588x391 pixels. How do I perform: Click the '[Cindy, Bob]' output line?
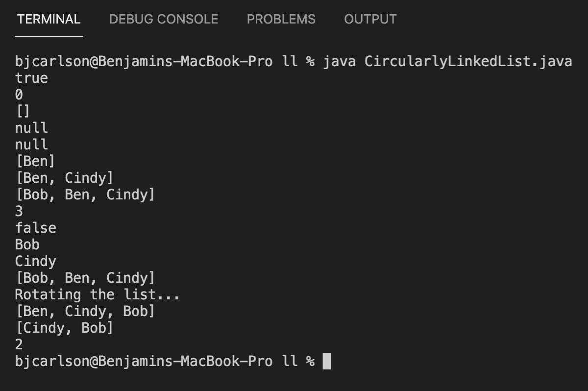pyautogui.click(x=64, y=328)
